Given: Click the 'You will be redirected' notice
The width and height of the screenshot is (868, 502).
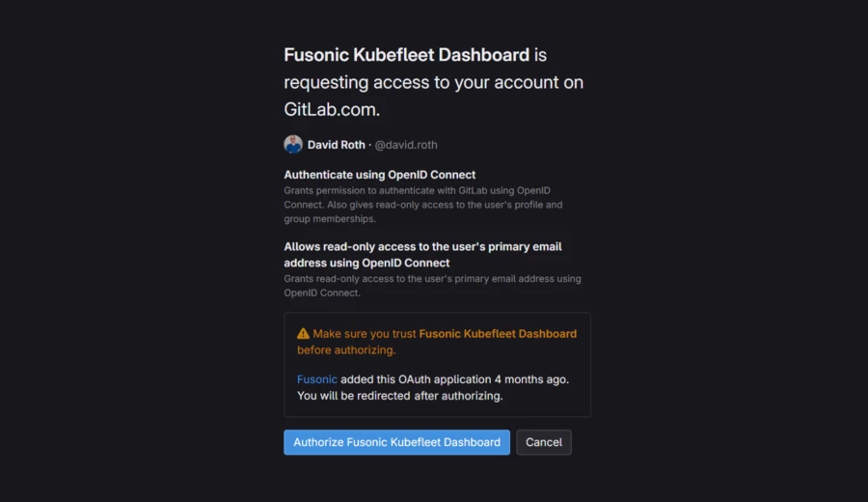Looking at the screenshot, I should (399, 395).
